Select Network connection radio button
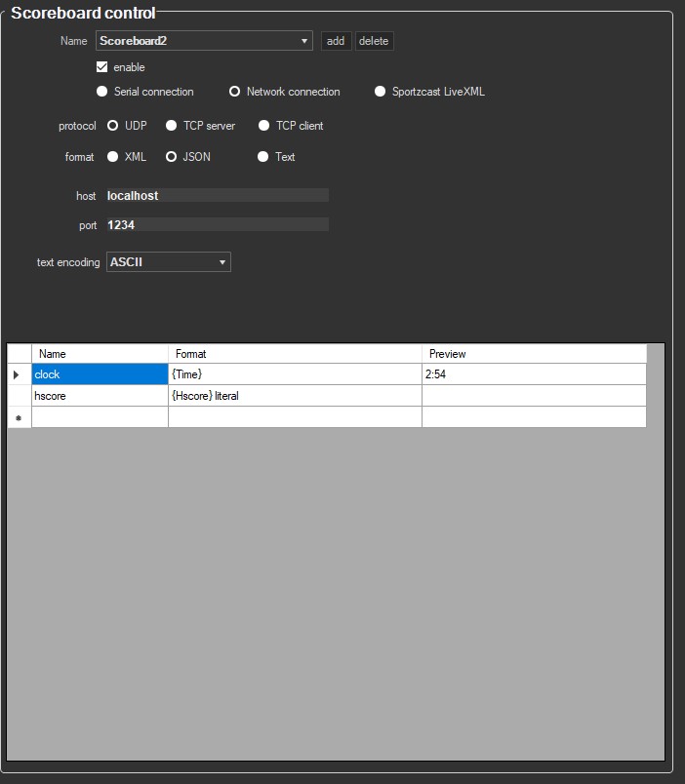The width and height of the screenshot is (685, 784). pyautogui.click(x=235, y=92)
